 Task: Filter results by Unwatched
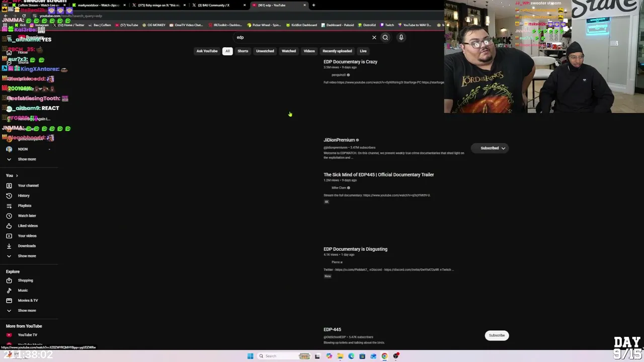(265, 51)
